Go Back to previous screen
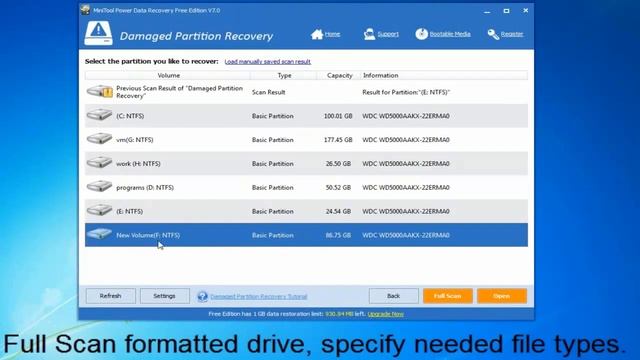This screenshot has width=640, height=360. [x=393, y=296]
